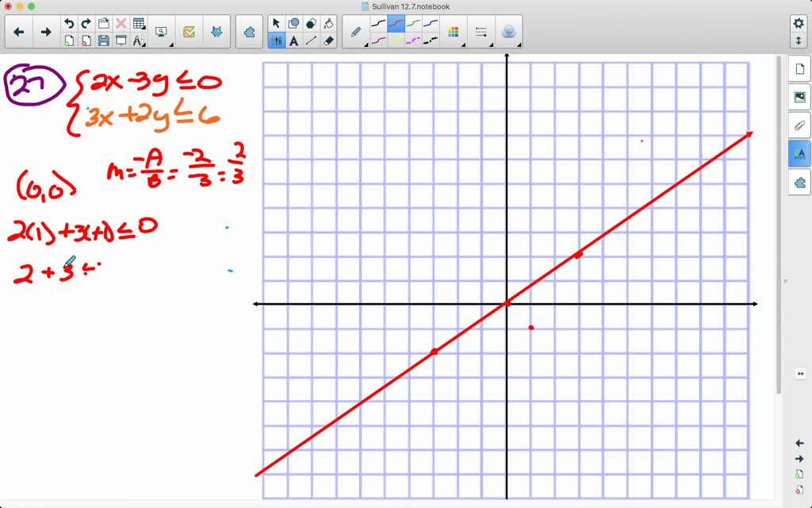Choose the Text tool labeled A

294,40
